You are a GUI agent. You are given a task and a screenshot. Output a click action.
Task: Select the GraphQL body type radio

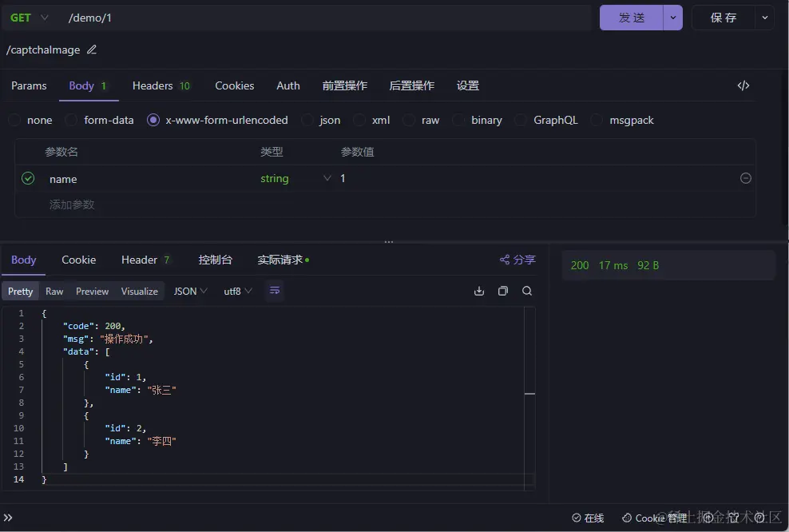(521, 120)
